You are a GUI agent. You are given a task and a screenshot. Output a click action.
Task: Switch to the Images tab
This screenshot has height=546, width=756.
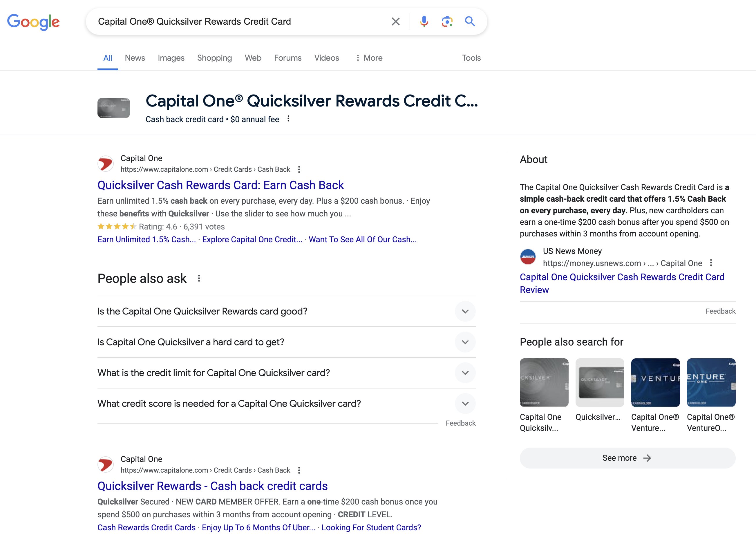tap(171, 58)
